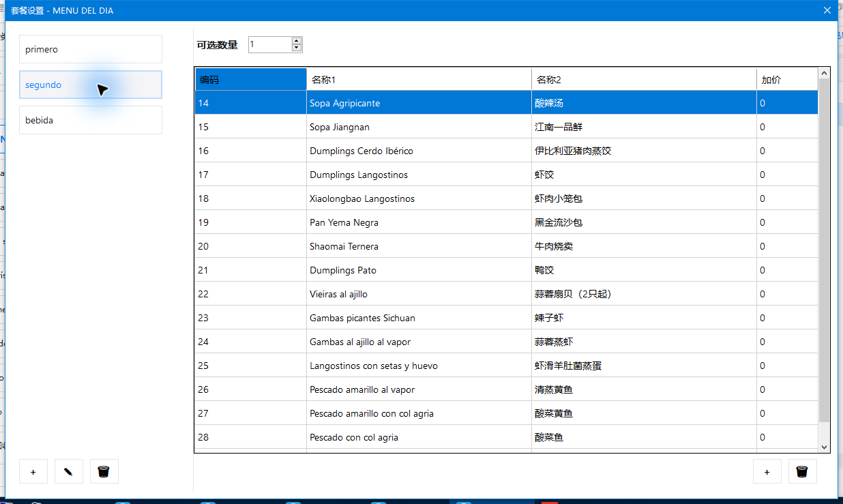Click the 加价 value of Sopa Jiangnan
The height and width of the screenshot is (504, 843).
tap(787, 127)
